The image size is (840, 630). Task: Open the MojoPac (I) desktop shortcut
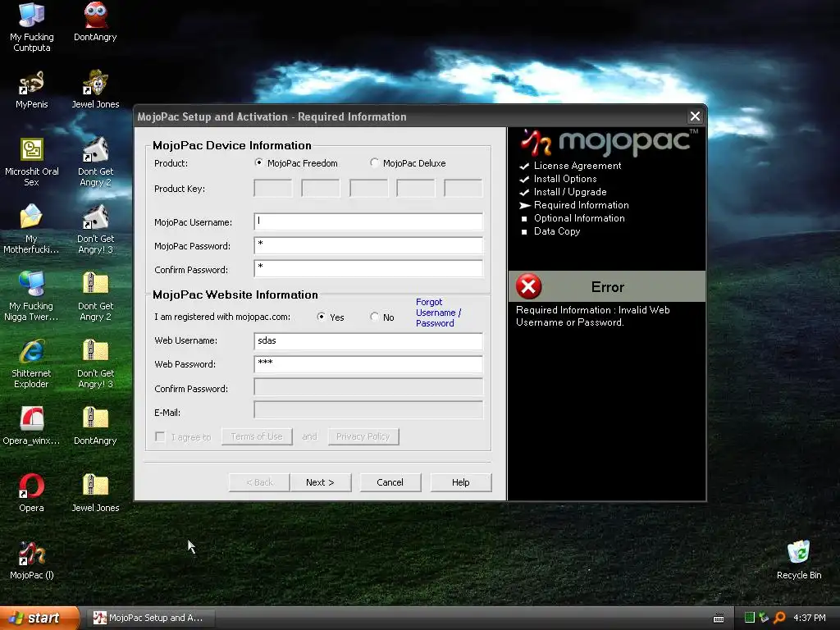coord(32,554)
